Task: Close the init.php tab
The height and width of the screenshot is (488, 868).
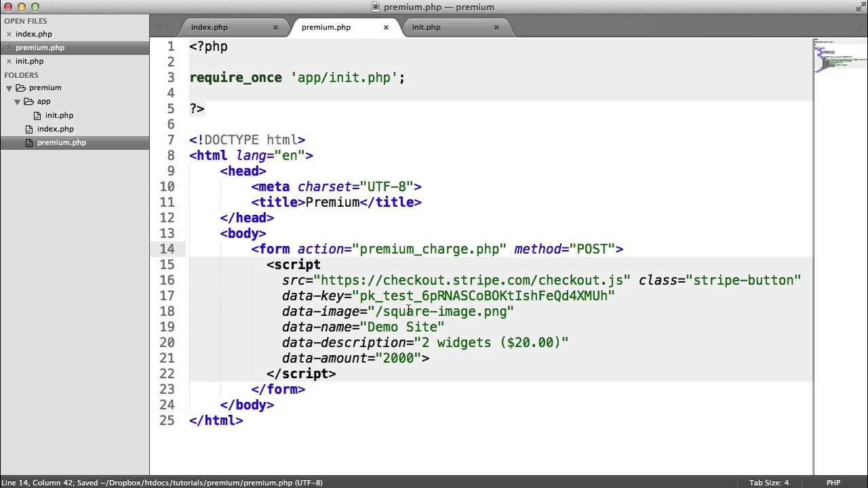Action: pyautogui.click(x=496, y=27)
